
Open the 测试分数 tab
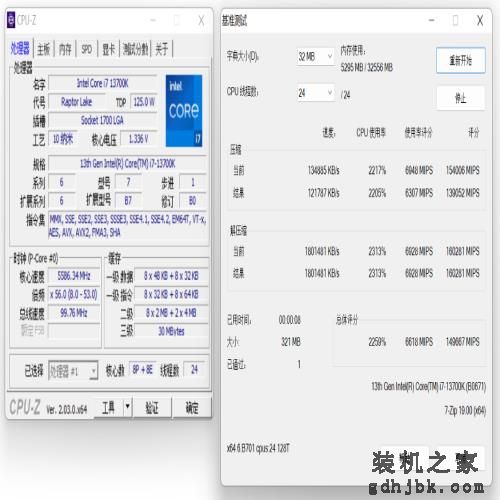pyautogui.click(x=135, y=49)
